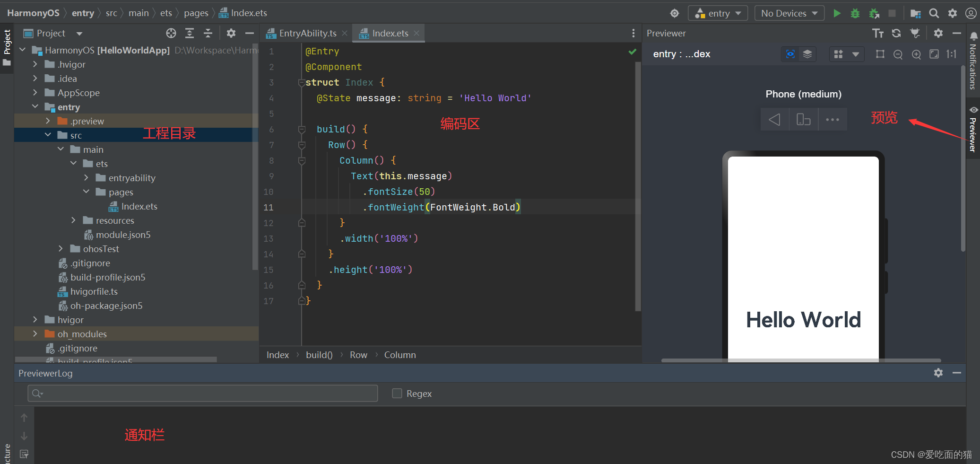Open editor tab options menu (three dots)
980x464 pixels.
633,33
